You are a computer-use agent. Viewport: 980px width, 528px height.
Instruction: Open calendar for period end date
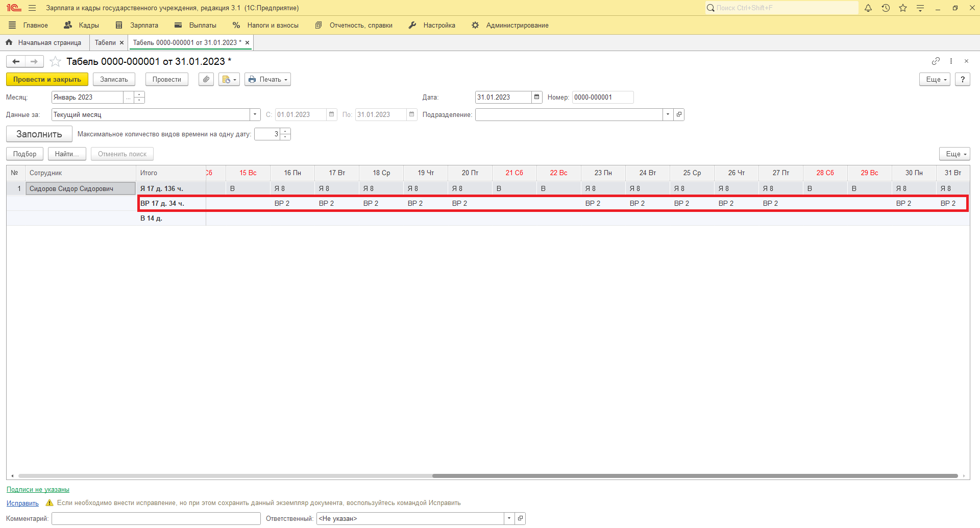pos(411,114)
